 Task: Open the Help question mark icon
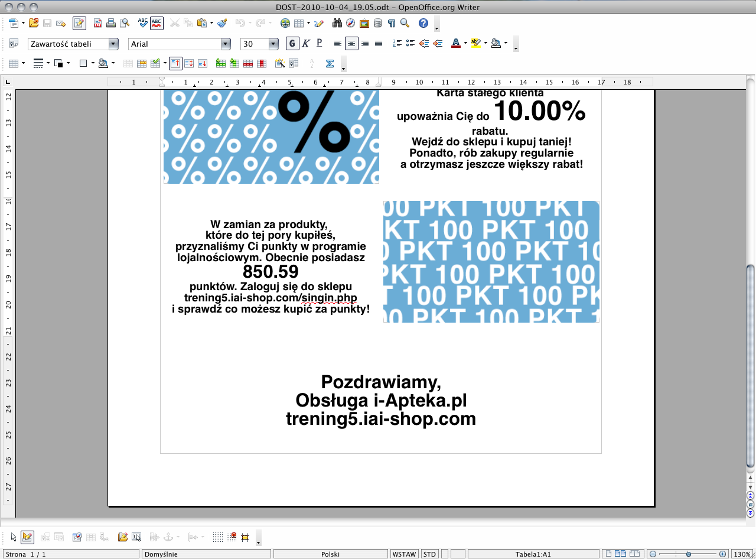coord(423,23)
